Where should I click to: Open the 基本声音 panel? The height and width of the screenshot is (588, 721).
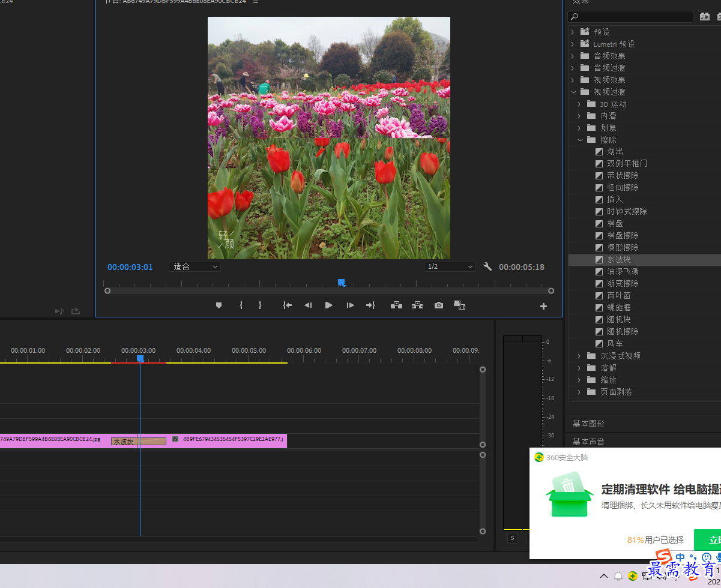588,442
